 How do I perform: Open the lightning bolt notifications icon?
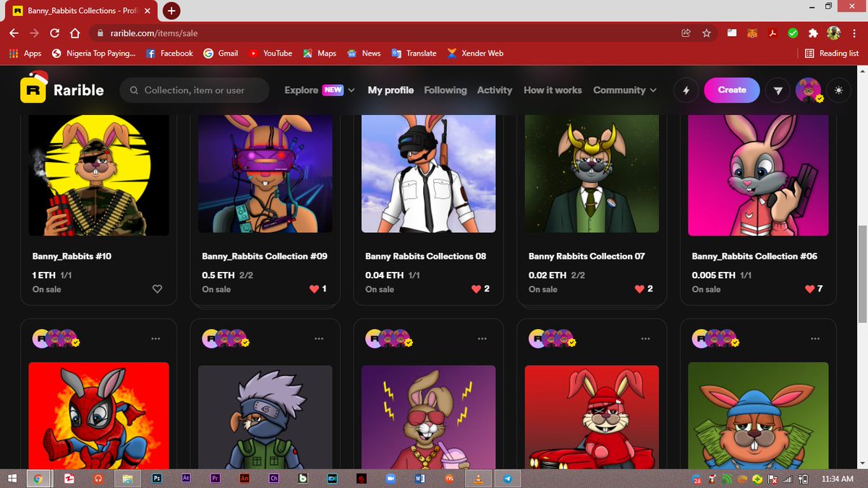(x=686, y=90)
